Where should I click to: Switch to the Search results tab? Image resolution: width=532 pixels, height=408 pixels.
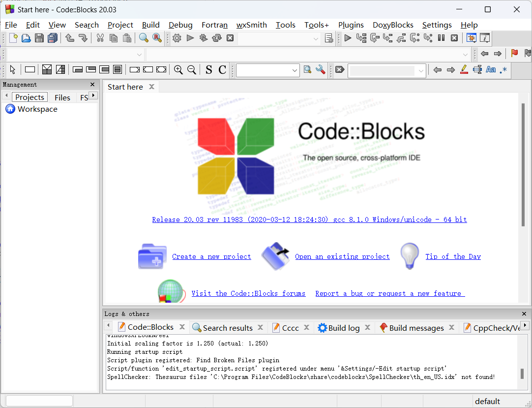[x=227, y=328]
